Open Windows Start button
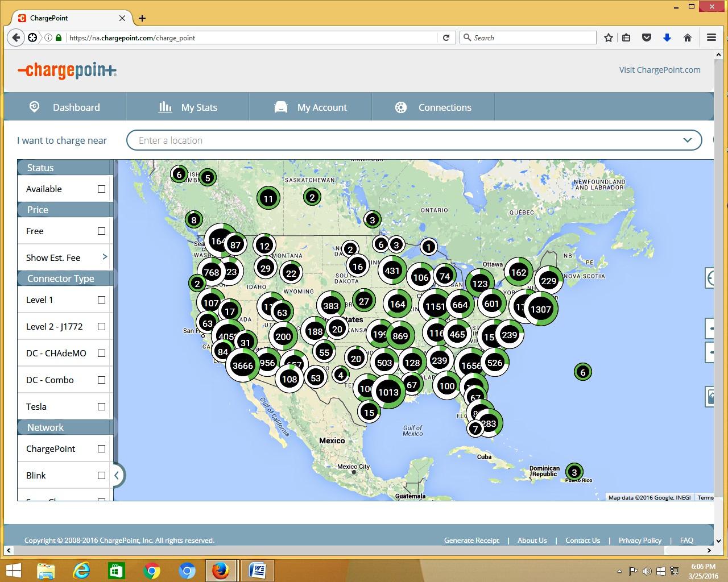Image resolution: width=728 pixels, height=582 pixels. coord(13,570)
